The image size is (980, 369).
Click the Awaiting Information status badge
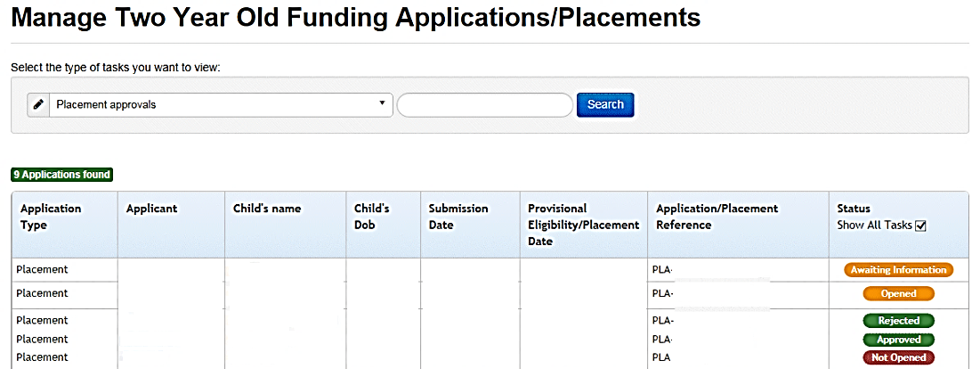click(898, 270)
